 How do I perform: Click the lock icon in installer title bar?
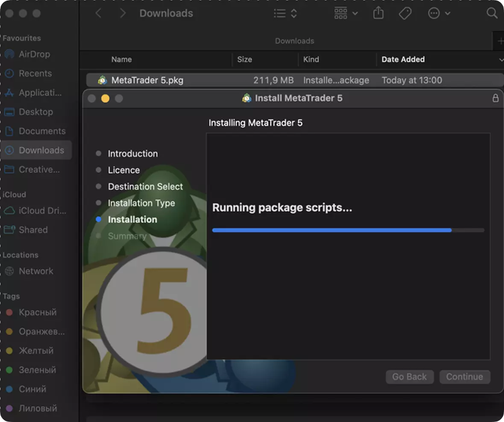point(495,98)
